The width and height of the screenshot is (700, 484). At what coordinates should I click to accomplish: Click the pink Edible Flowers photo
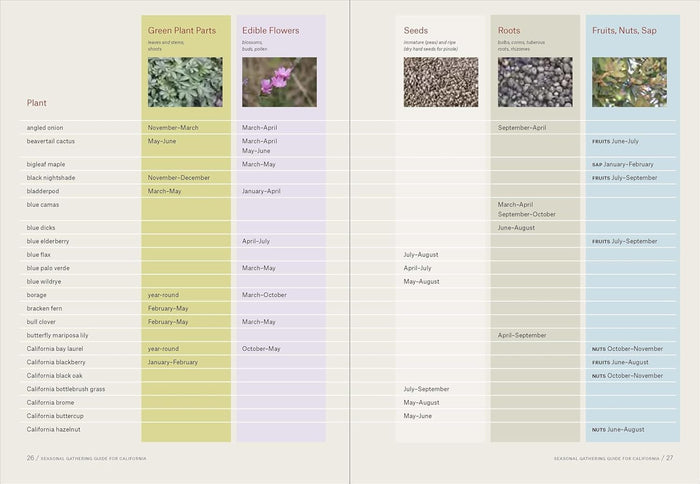[279, 82]
